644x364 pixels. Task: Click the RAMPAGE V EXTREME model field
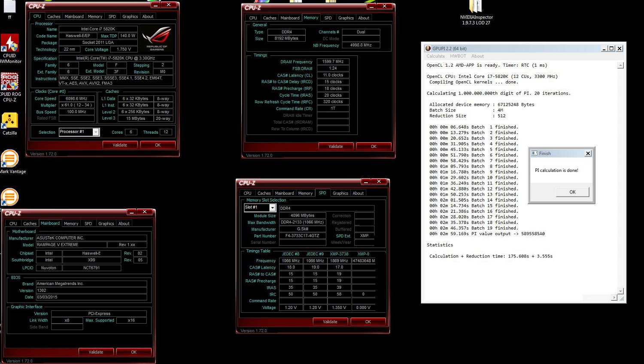[x=71, y=245]
